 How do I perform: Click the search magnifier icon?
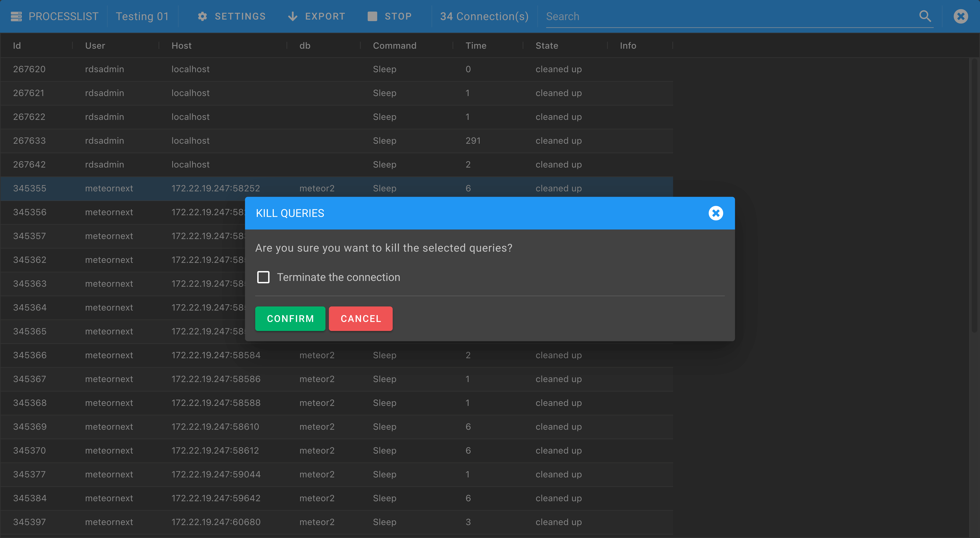coord(925,16)
